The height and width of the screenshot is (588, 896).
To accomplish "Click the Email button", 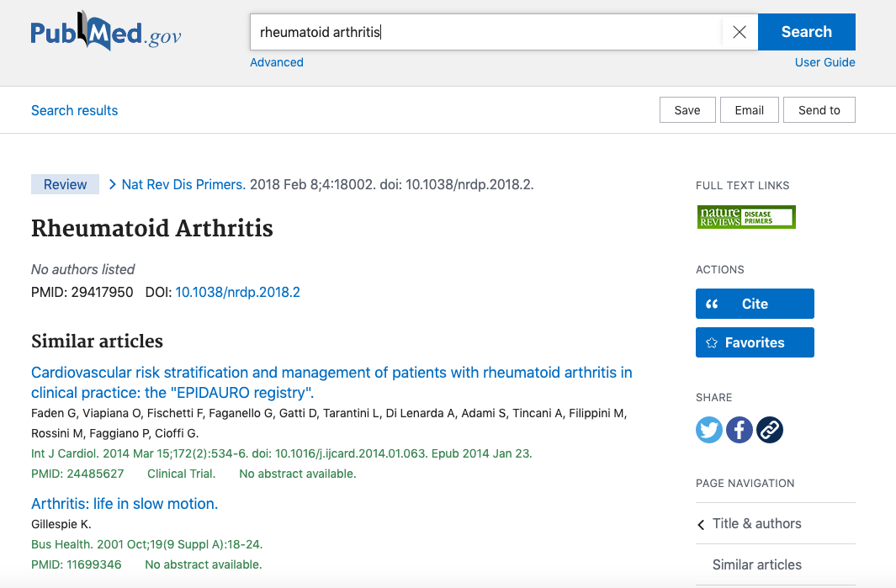I will 749,110.
